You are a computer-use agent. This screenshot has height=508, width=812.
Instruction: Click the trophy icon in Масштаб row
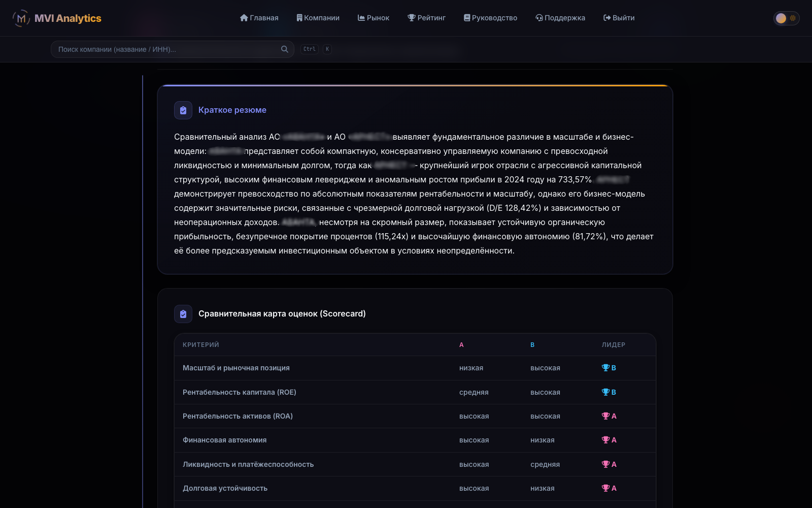coord(605,368)
